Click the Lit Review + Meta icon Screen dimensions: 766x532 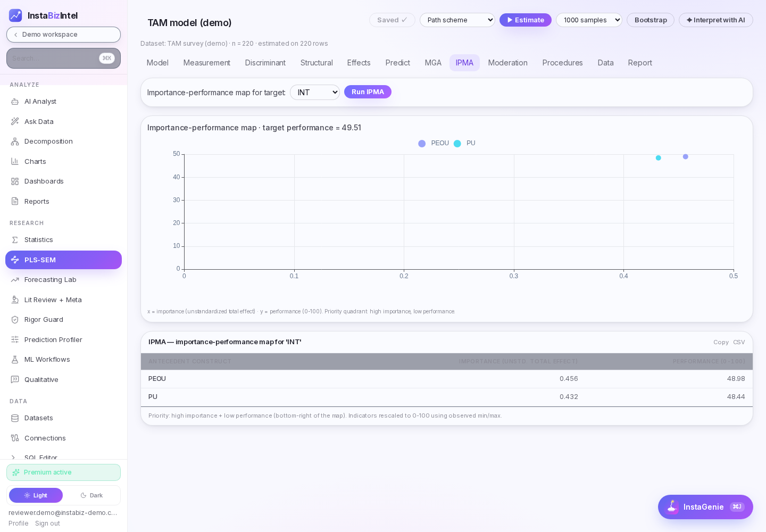pyautogui.click(x=15, y=300)
